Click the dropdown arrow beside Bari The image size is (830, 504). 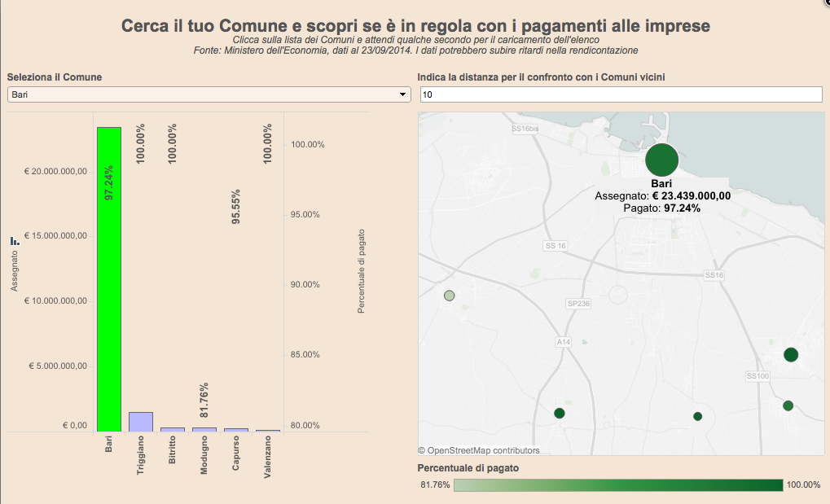[402, 95]
